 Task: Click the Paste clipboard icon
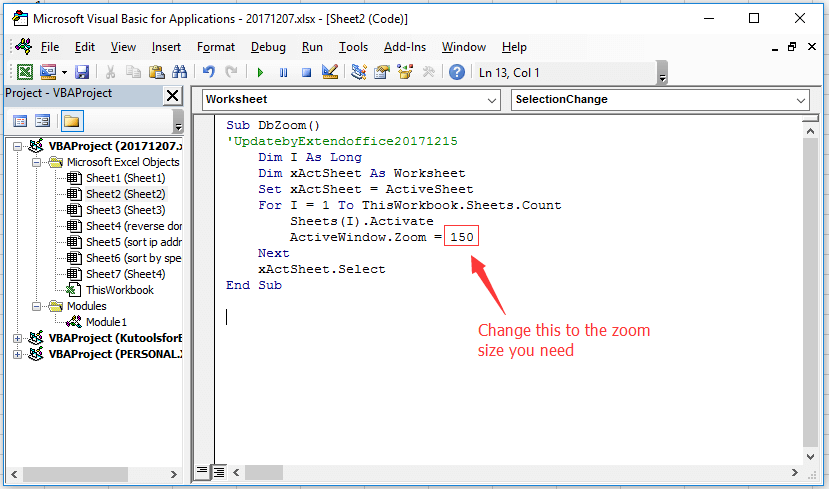156,72
